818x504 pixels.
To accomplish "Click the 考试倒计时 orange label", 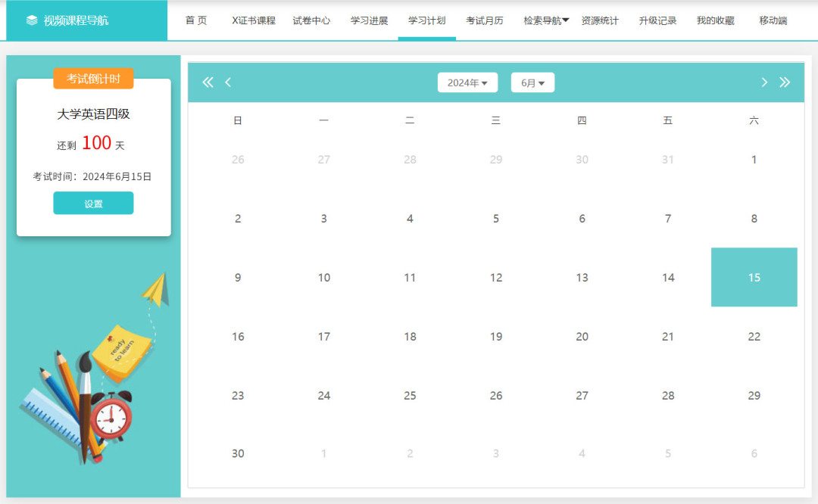I will pos(93,79).
